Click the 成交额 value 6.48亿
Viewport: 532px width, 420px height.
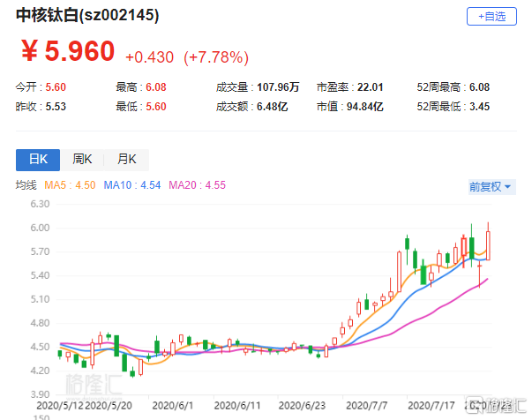point(272,107)
